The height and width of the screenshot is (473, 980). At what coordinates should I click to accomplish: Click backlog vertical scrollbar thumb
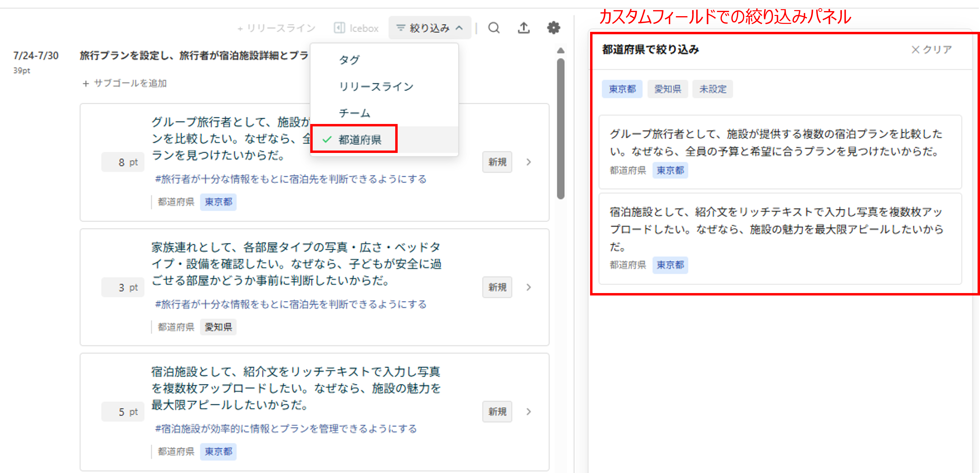[560, 129]
